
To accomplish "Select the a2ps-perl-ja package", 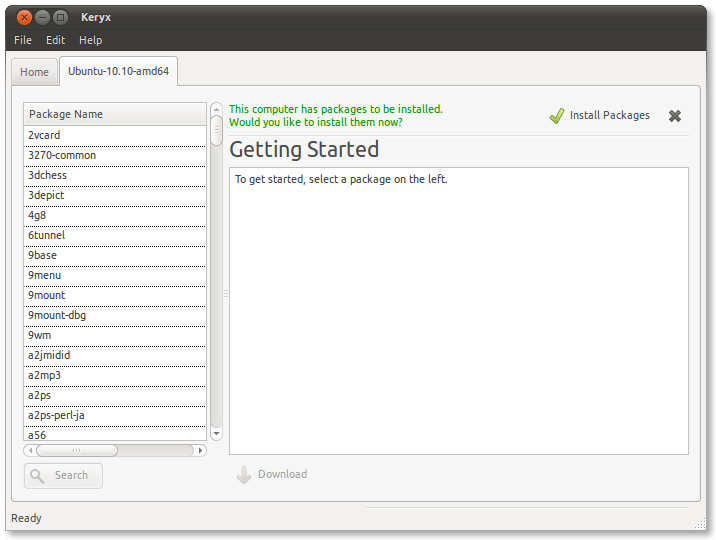I will point(115,416).
